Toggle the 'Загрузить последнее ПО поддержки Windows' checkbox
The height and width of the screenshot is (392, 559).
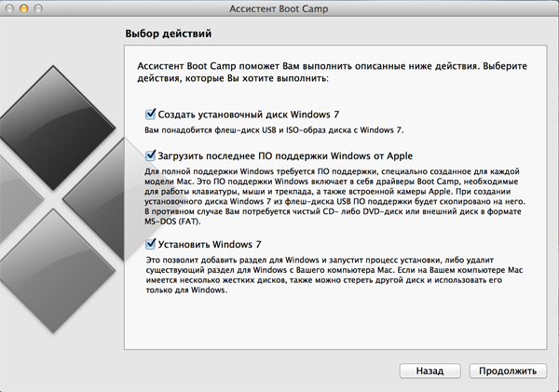click(150, 155)
